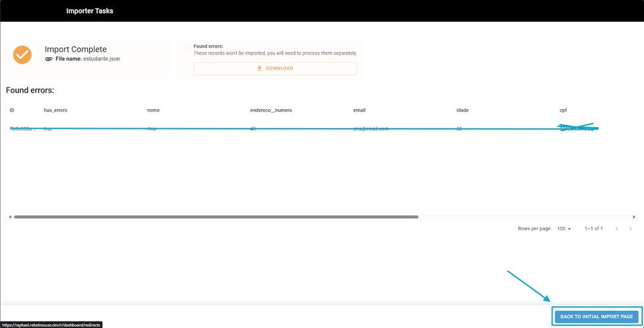Select the idade column header

462,110
